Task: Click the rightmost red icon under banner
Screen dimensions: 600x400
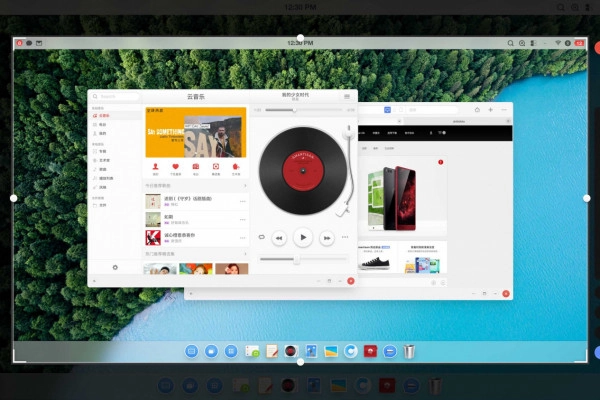Action: coord(236,167)
